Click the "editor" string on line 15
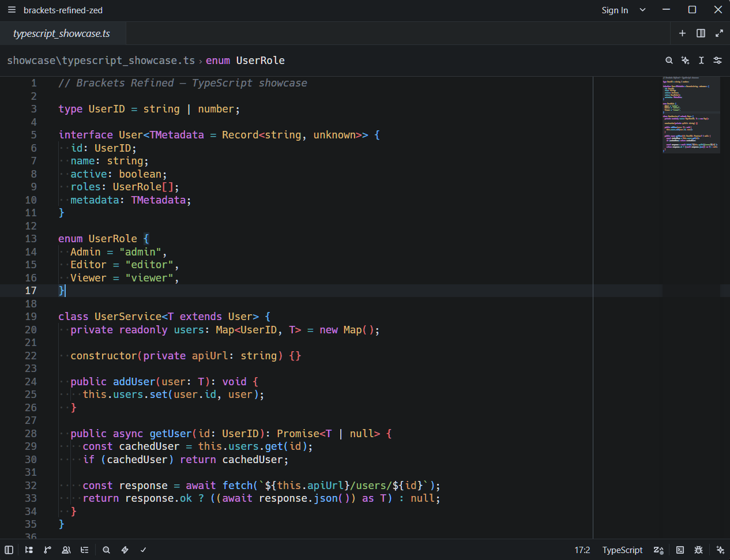 [x=149, y=265]
